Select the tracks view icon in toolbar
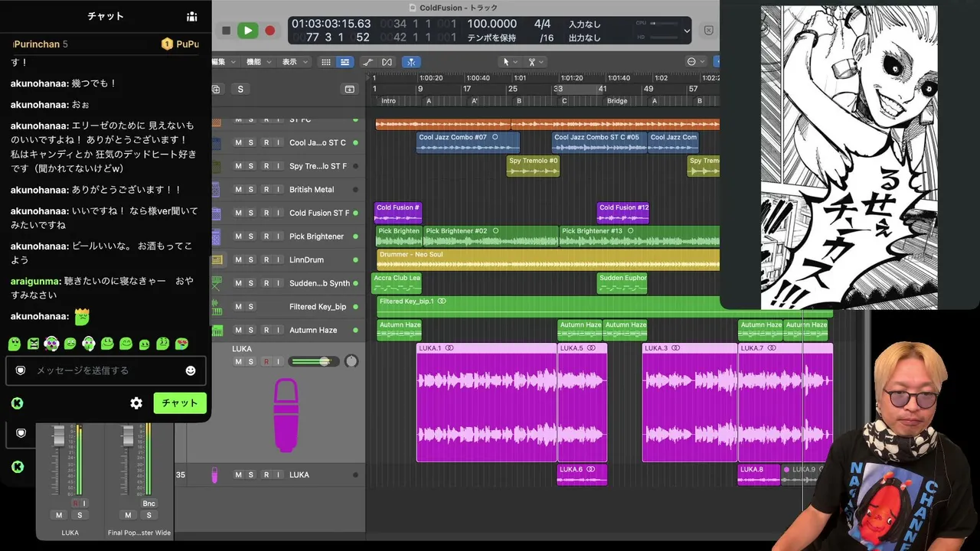 345,62
